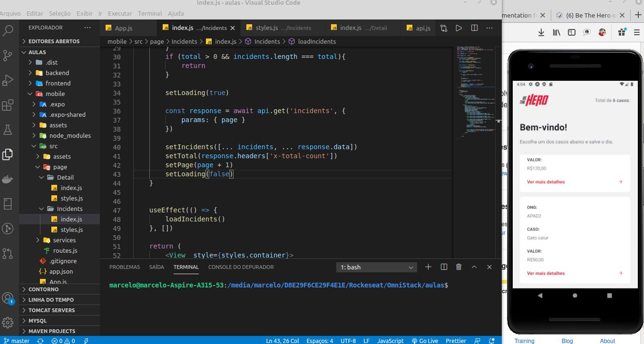
Task: Open the Docker view in activity bar
Action: pos(8,179)
